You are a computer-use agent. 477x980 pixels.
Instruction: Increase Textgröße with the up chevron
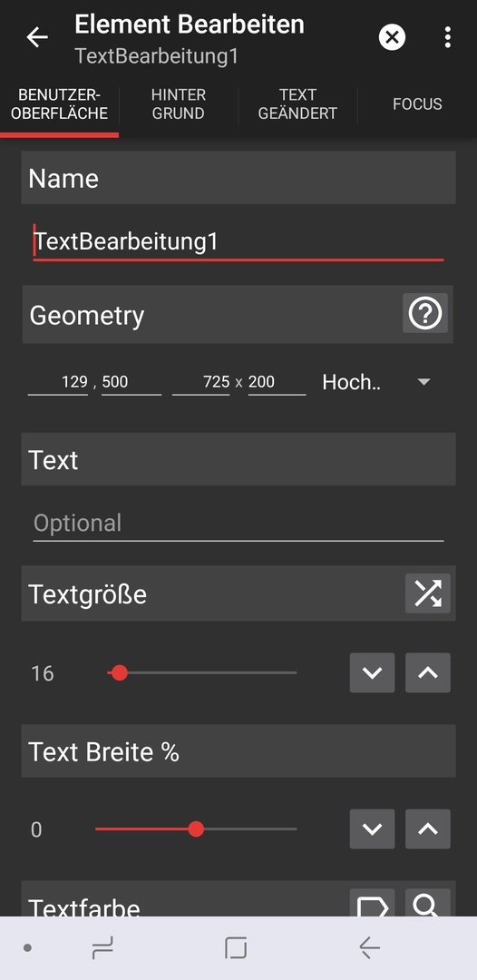428,672
